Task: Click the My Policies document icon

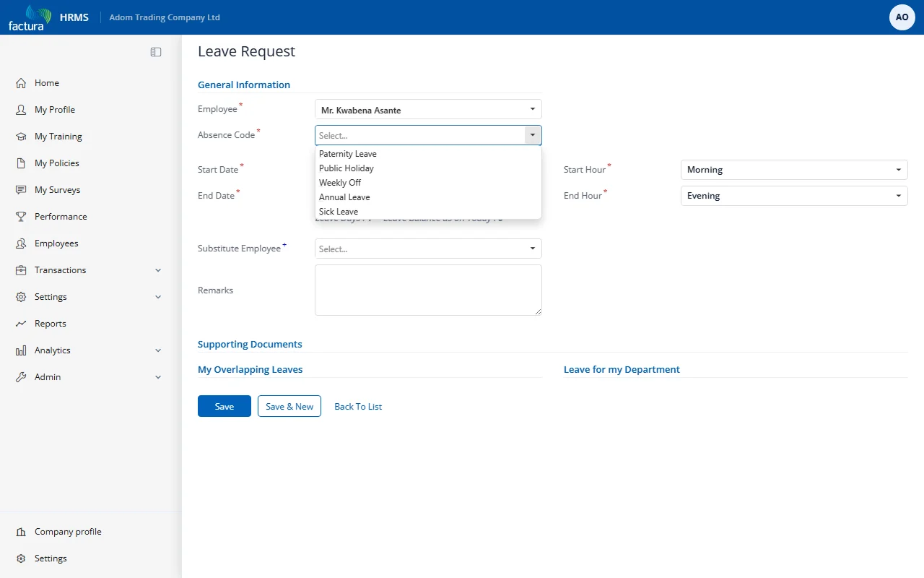Action: 21,163
